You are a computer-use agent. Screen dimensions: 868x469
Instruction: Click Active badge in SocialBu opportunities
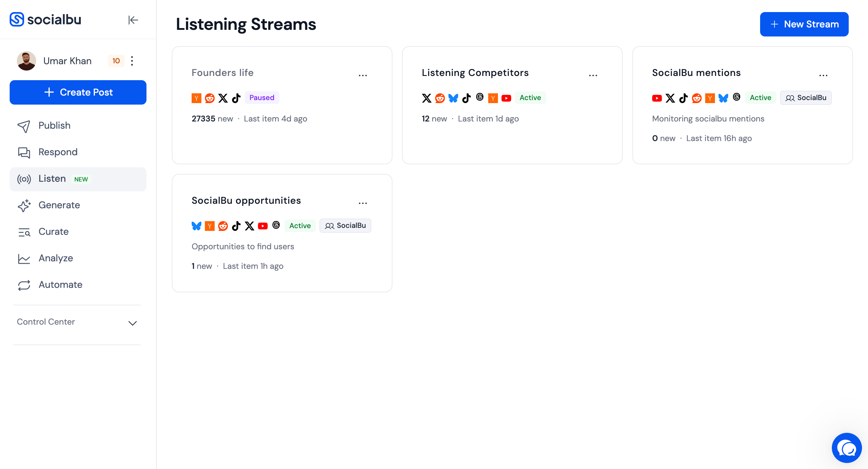(x=300, y=226)
